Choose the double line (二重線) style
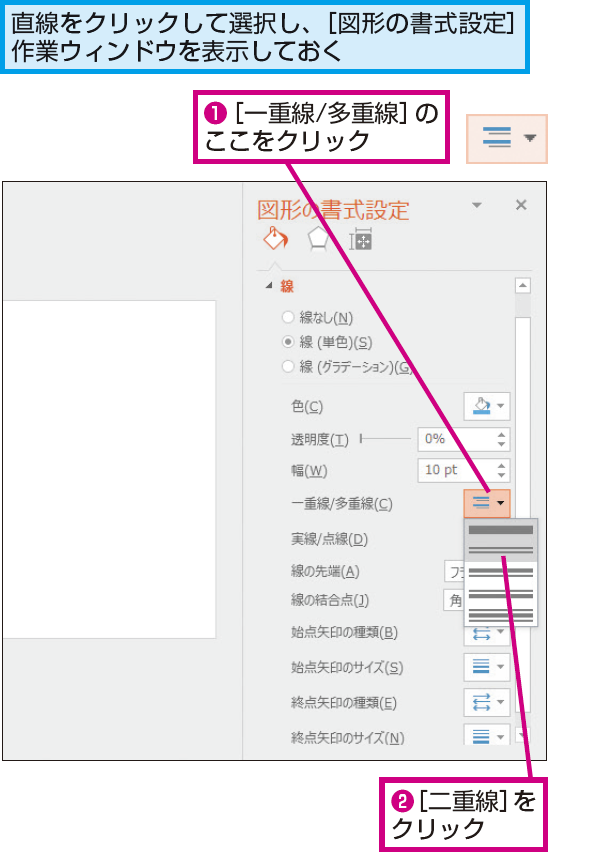Image resolution: width=600 pixels, height=852 pixels. tap(501, 550)
